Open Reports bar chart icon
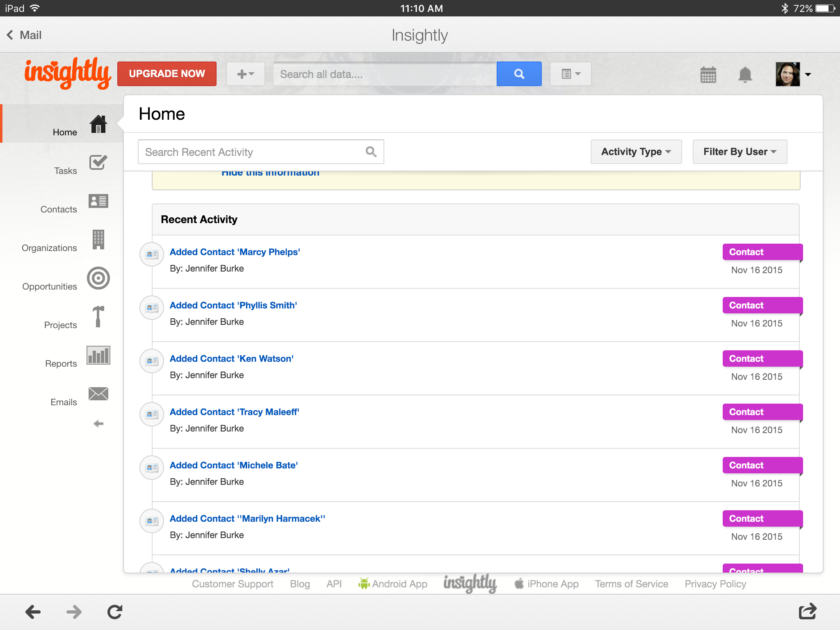840x630 pixels. (98, 355)
